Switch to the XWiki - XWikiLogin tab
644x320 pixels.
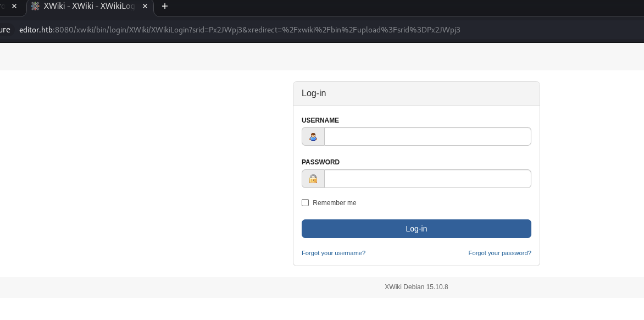88,6
